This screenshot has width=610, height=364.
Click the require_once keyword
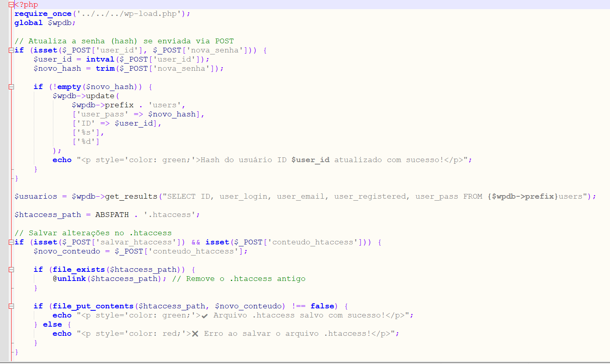coord(43,14)
